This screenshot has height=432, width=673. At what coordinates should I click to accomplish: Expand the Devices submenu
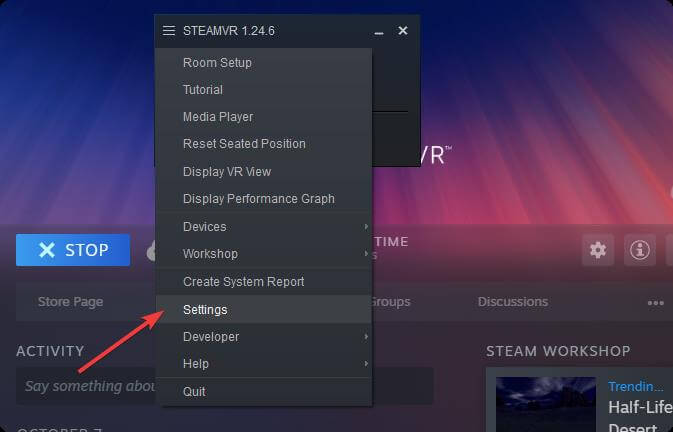tap(263, 227)
